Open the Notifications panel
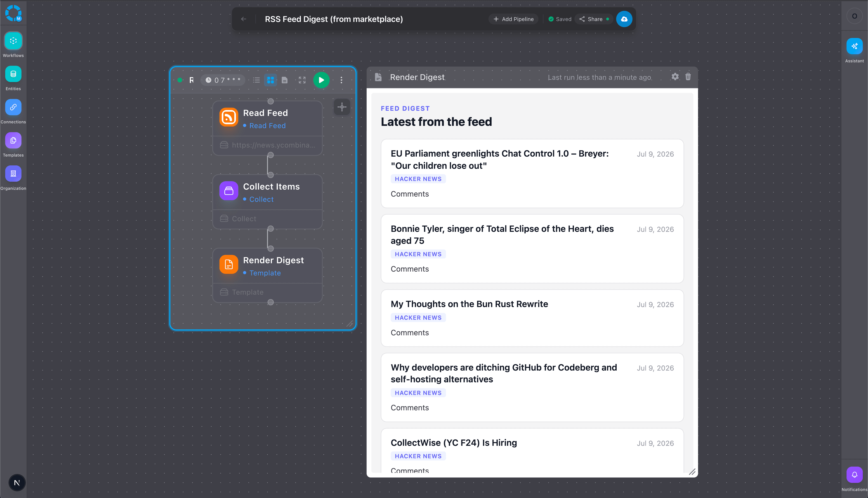Screen dimensions: 868x498 (854, 475)
